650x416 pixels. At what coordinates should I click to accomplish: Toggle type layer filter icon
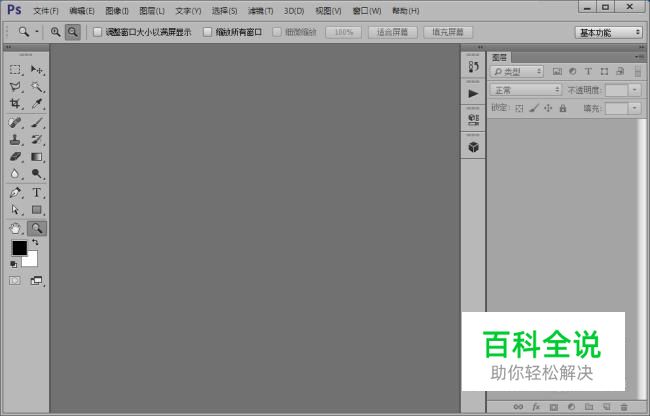588,72
